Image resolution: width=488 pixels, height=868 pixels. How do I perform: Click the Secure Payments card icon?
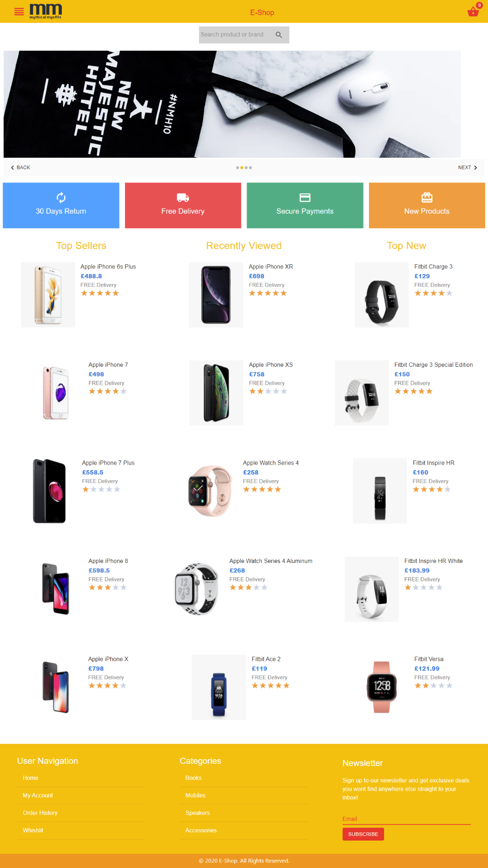tap(305, 198)
